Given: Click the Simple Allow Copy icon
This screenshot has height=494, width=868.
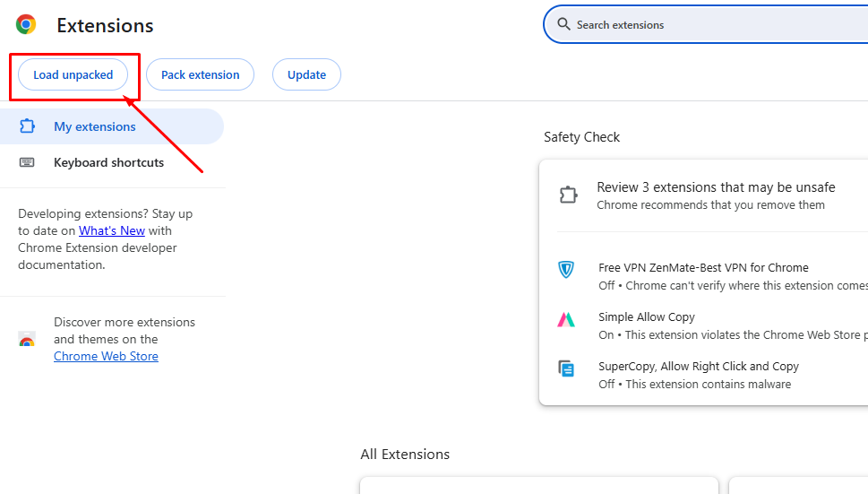Looking at the screenshot, I should (566, 319).
